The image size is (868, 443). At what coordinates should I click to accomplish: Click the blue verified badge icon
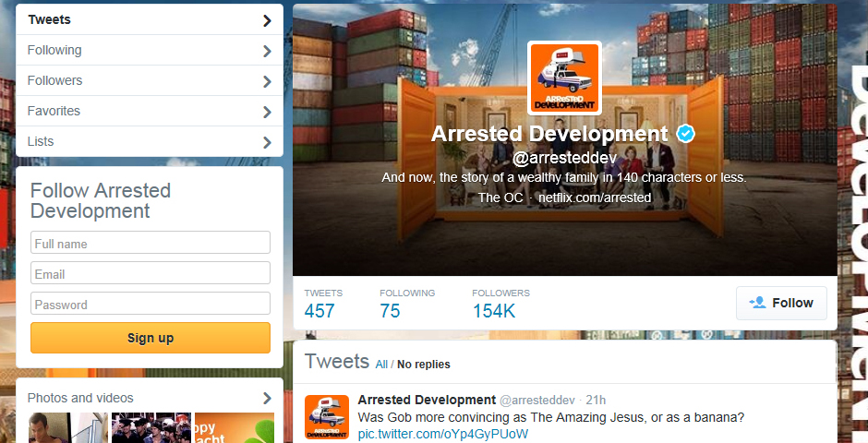(685, 134)
